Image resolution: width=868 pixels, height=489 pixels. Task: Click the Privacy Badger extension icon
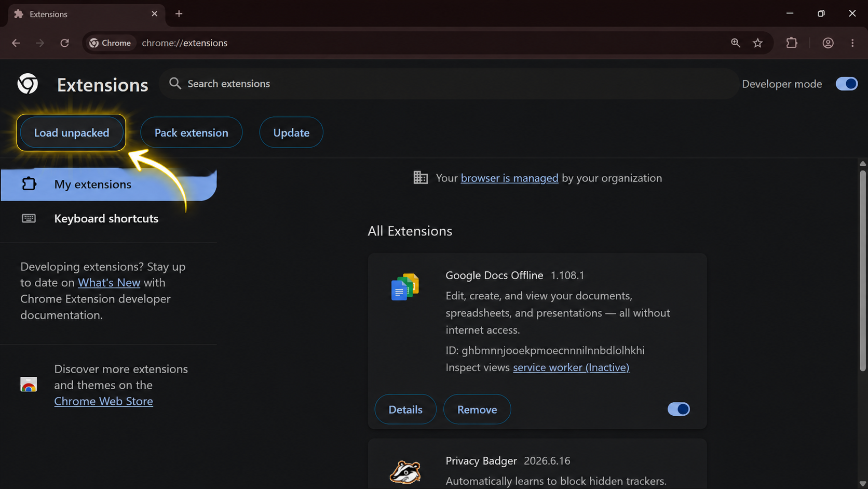tap(405, 472)
